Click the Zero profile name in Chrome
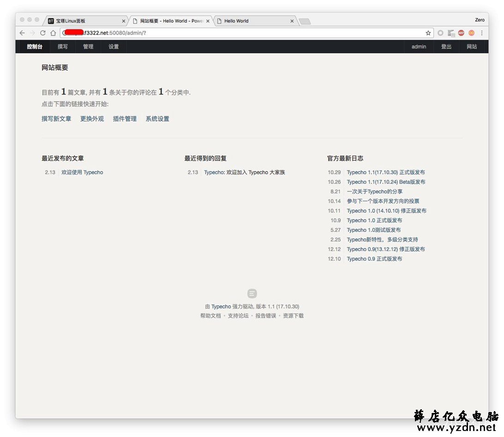504x437 pixels. [480, 20]
